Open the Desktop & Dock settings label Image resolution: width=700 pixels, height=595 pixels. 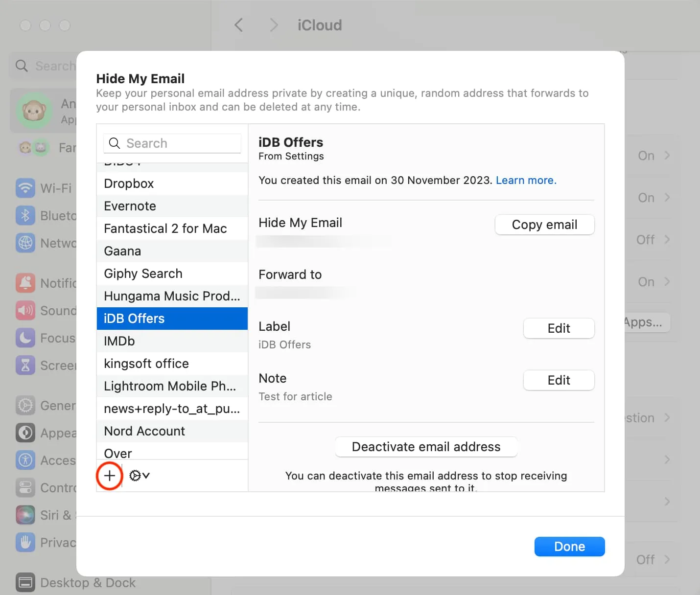tap(88, 582)
